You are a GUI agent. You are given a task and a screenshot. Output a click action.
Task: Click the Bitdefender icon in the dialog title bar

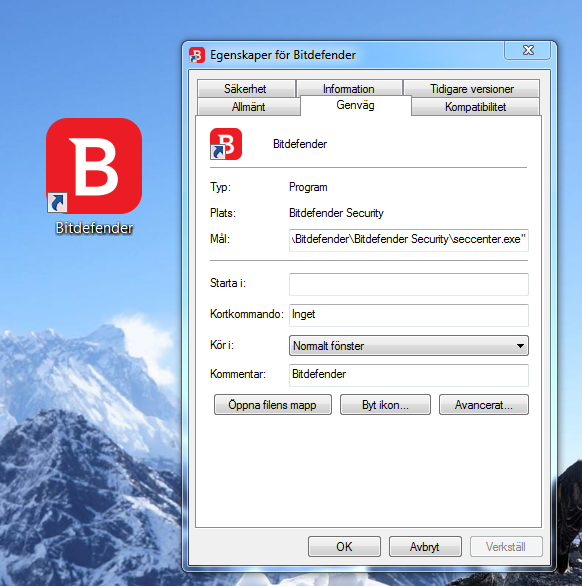[197, 55]
